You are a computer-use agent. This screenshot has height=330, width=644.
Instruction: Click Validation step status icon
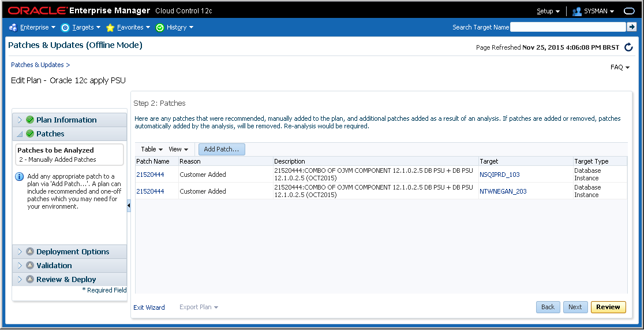[x=29, y=265]
